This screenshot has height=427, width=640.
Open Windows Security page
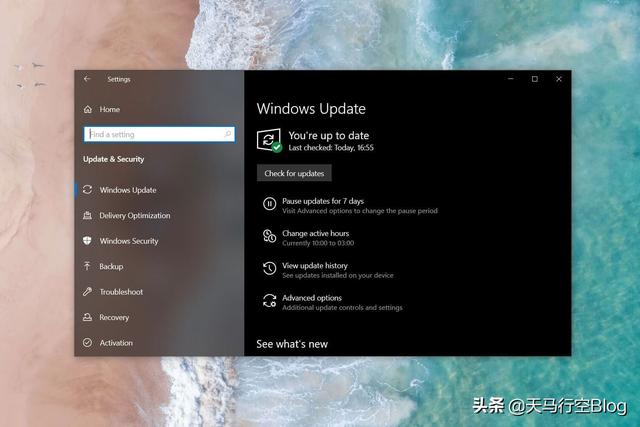[x=129, y=241]
